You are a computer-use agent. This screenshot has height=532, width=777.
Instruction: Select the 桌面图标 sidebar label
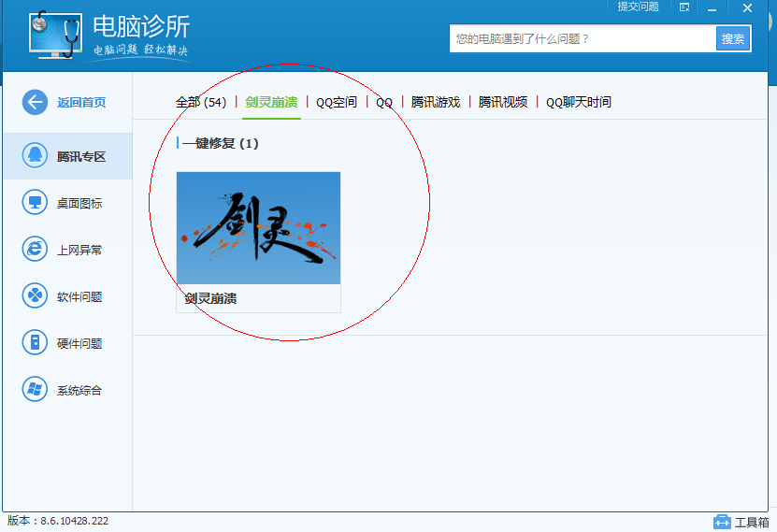pos(79,203)
